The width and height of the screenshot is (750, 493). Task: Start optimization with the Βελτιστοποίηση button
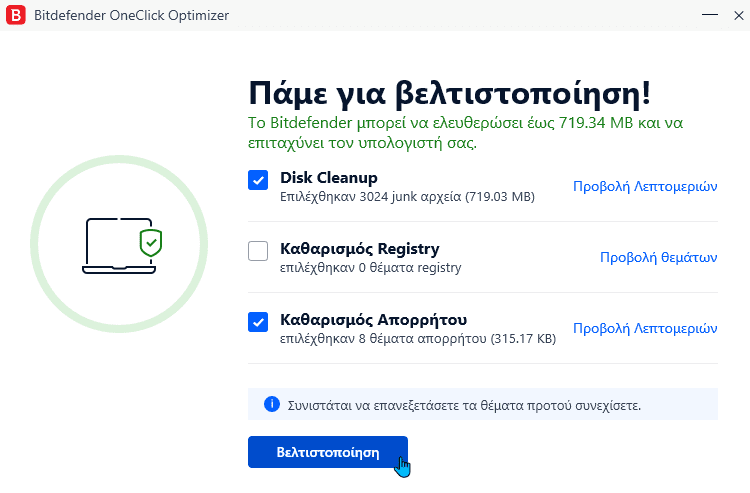328,452
